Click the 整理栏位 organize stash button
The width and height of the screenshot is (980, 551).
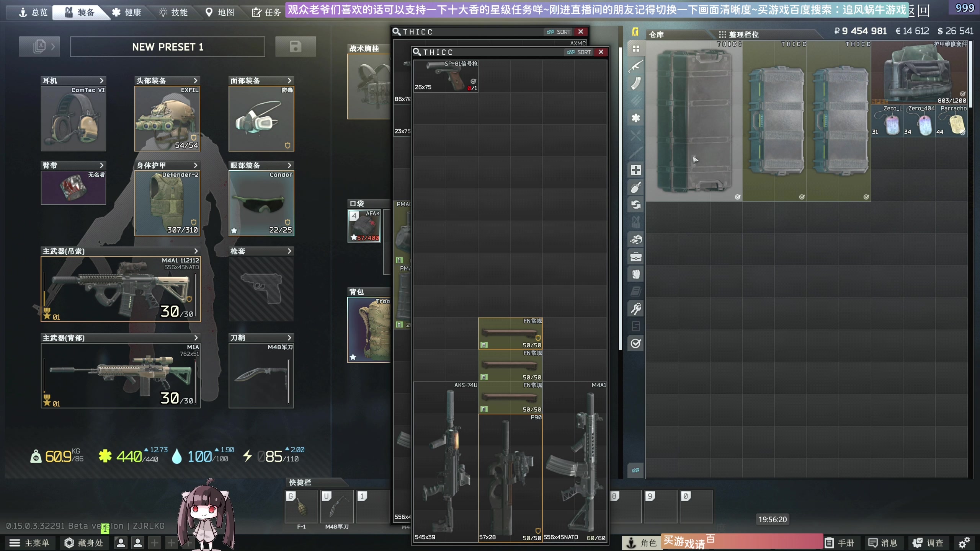(x=739, y=34)
